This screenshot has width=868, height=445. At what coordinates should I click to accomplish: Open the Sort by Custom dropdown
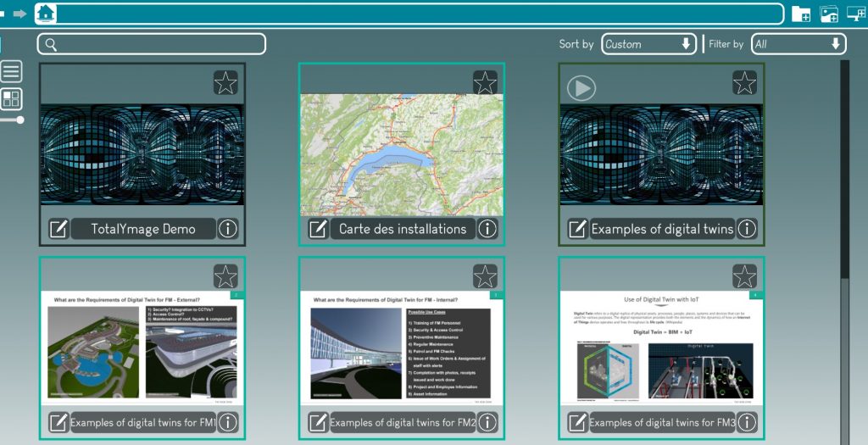coord(648,44)
